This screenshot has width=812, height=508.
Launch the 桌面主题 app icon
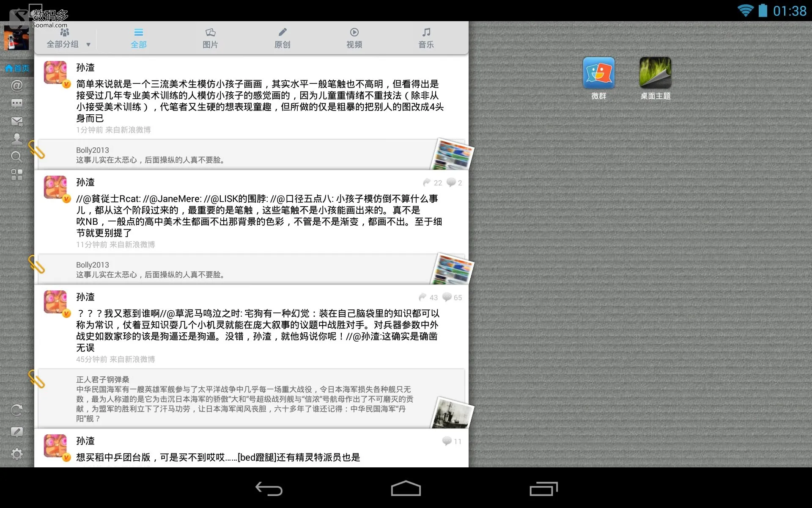[656, 79]
